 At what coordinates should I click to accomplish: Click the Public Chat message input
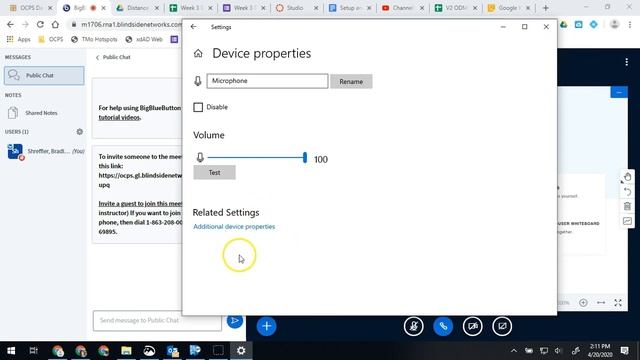[157, 320]
